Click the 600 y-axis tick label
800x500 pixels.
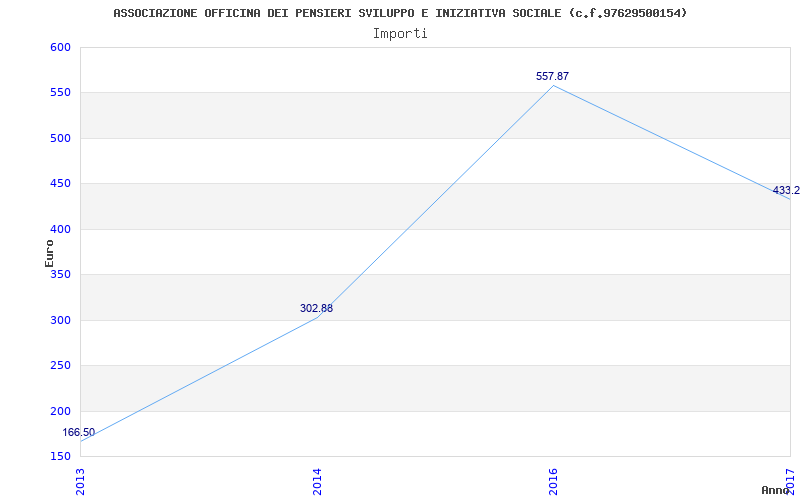[60, 47]
